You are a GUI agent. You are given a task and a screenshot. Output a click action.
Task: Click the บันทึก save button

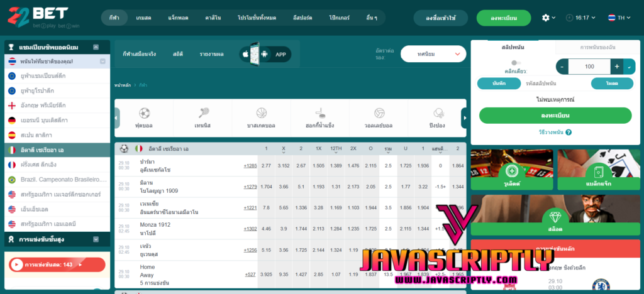click(499, 84)
